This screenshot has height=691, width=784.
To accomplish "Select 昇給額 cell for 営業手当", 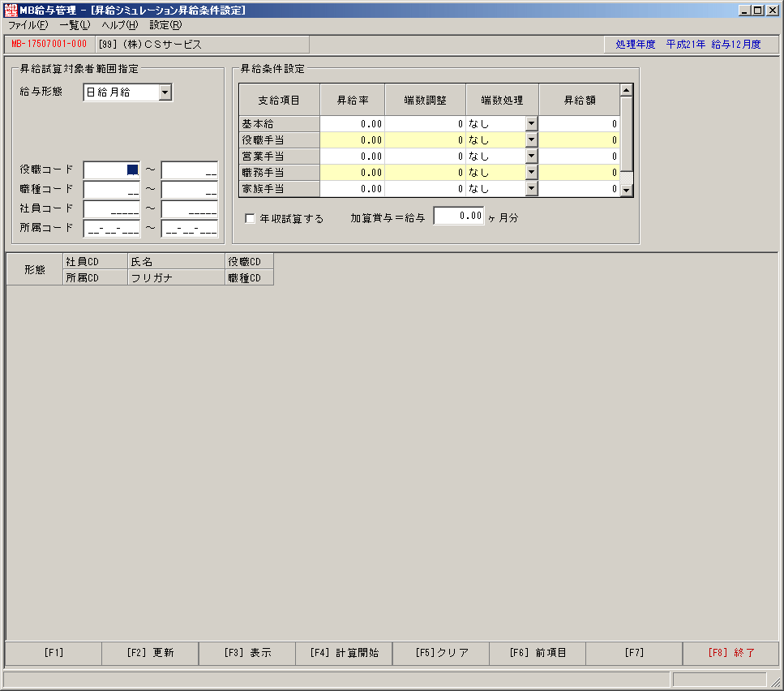I will tap(579, 156).
